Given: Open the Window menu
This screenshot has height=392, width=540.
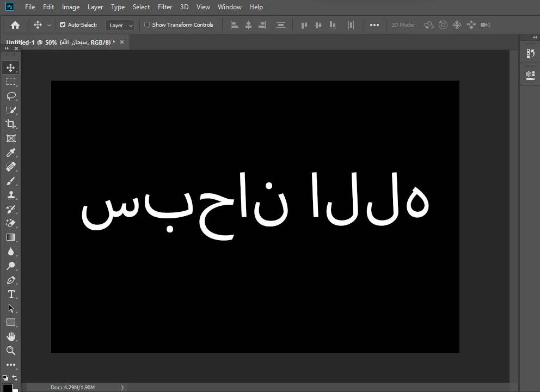Looking at the screenshot, I should [x=229, y=7].
